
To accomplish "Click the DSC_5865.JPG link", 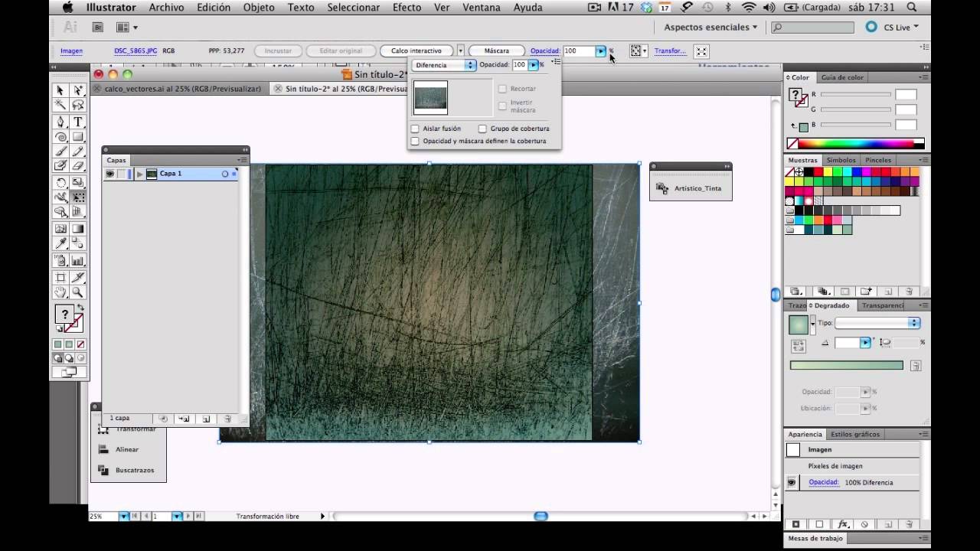I will (x=136, y=51).
